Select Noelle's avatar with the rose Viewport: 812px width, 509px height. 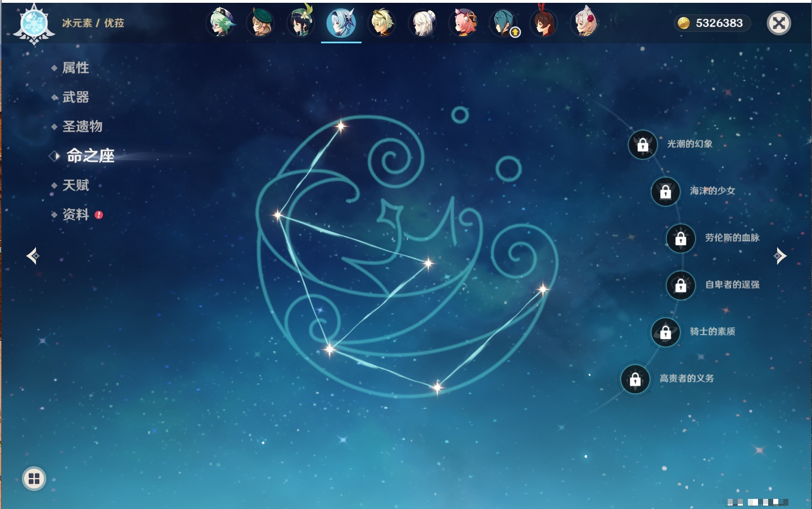coord(585,22)
